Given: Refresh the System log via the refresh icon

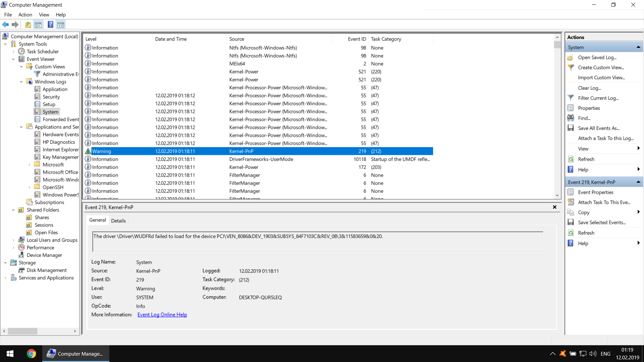Looking at the screenshot, I should (571, 159).
